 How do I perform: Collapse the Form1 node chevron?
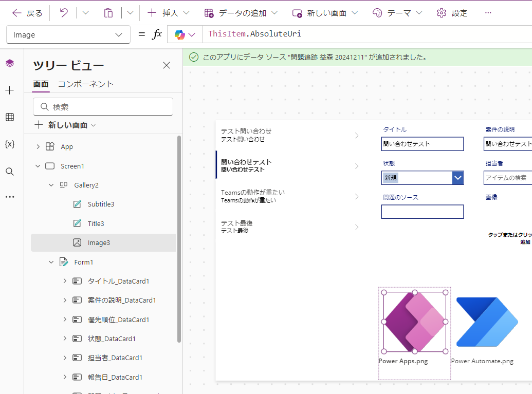click(51, 262)
